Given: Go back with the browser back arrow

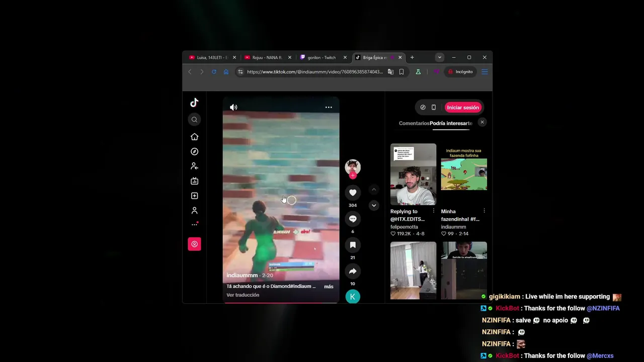Looking at the screenshot, I should [190, 72].
